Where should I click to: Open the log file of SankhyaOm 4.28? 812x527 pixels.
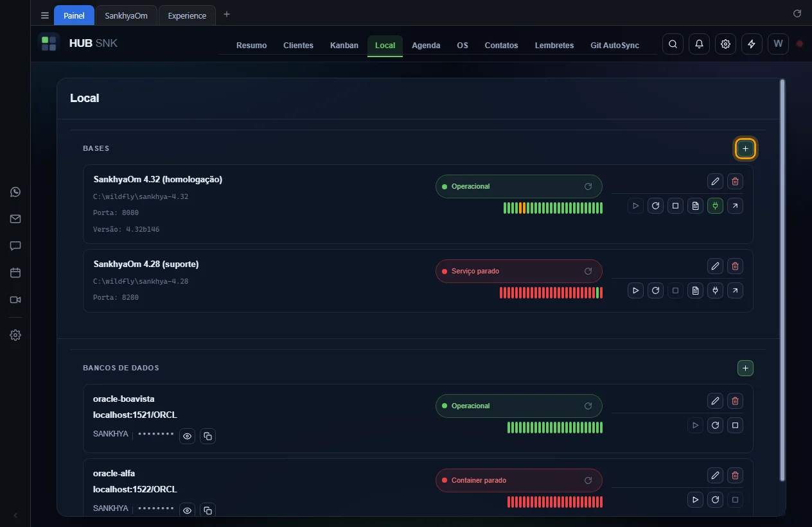pyautogui.click(x=695, y=291)
